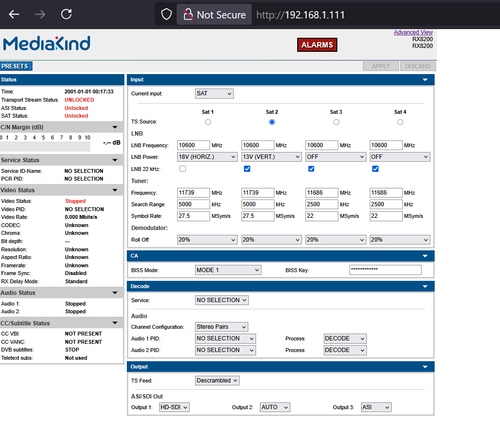Reload the page with refresh icon
Viewport: 500px width, 429px height.
click(x=66, y=14)
